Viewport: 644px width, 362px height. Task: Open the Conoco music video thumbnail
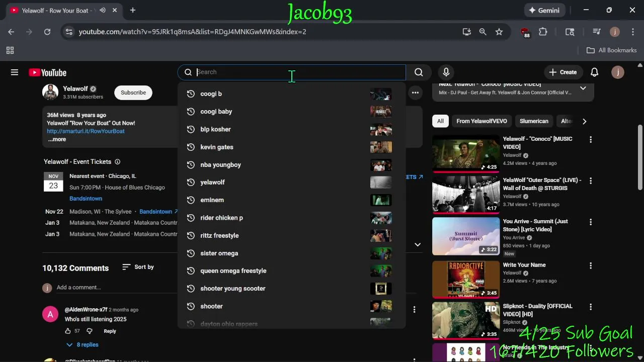pos(466,153)
